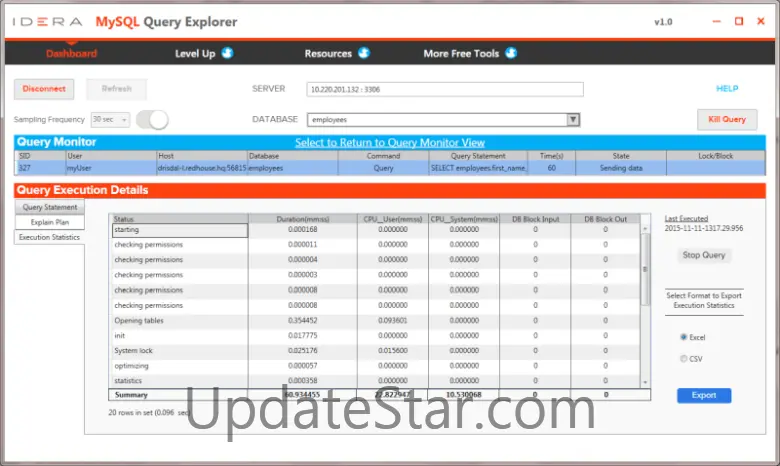780x466 pixels.
Task: Click the 'System lock' status row
Action: [376, 351]
